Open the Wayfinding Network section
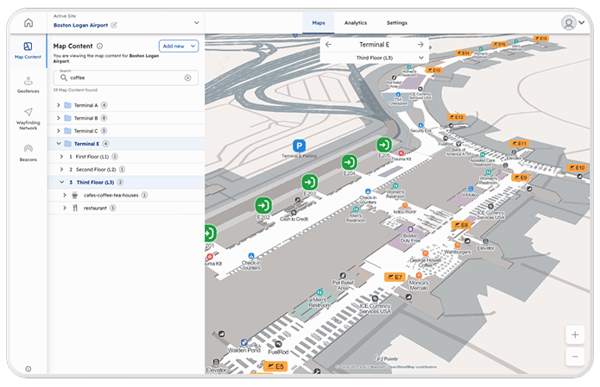 click(28, 119)
